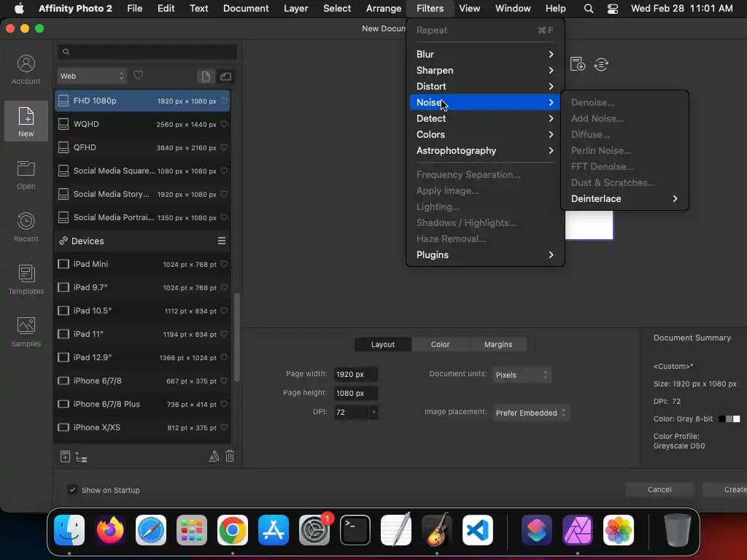
Task: Open the Colors filters submenu
Action: [484, 135]
